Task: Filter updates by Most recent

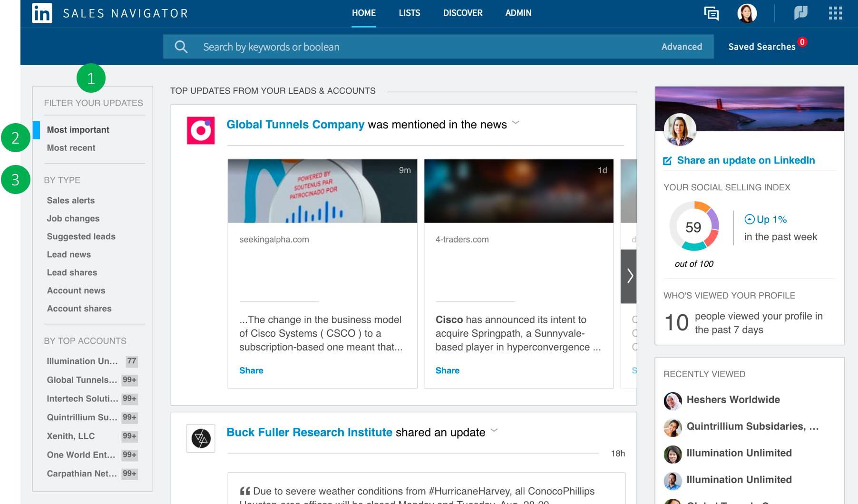Action: [x=71, y=148]
